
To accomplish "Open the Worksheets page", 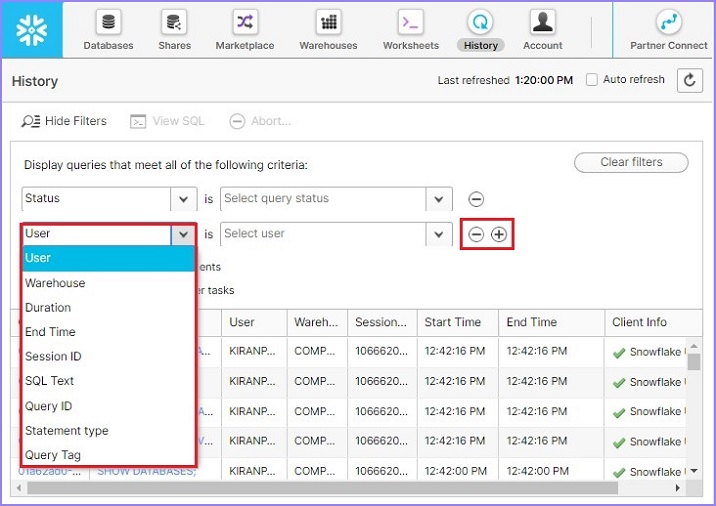I will [411, 30].
